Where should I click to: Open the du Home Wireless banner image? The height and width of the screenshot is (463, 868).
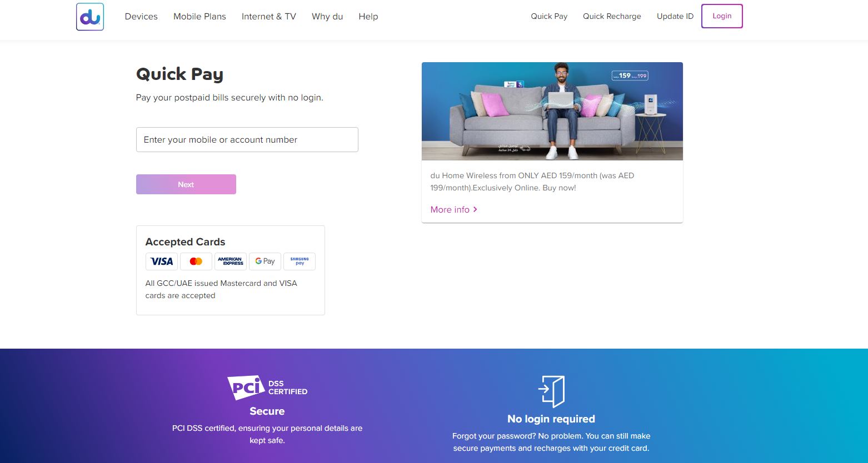(x=552, y=111)
